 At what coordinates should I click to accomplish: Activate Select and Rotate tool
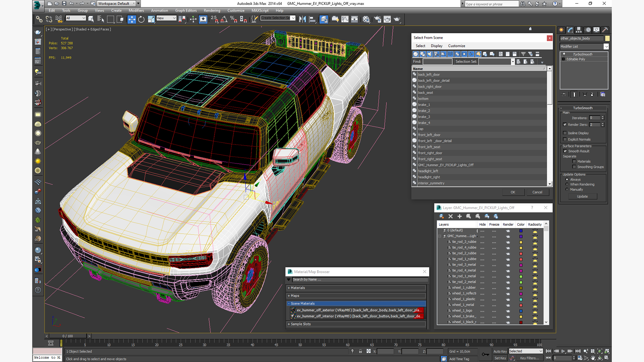pos(141,19)
